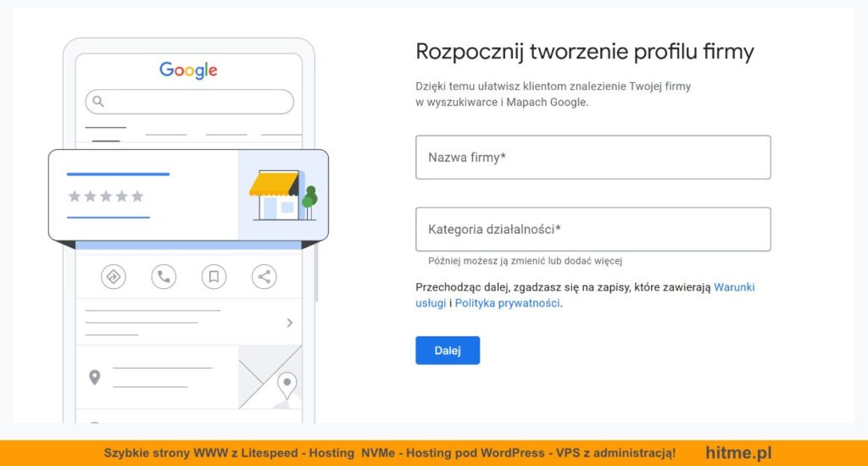Click the five gray rating stars
868x466 pixels.
pyautogui.click(x=106, y=197)
